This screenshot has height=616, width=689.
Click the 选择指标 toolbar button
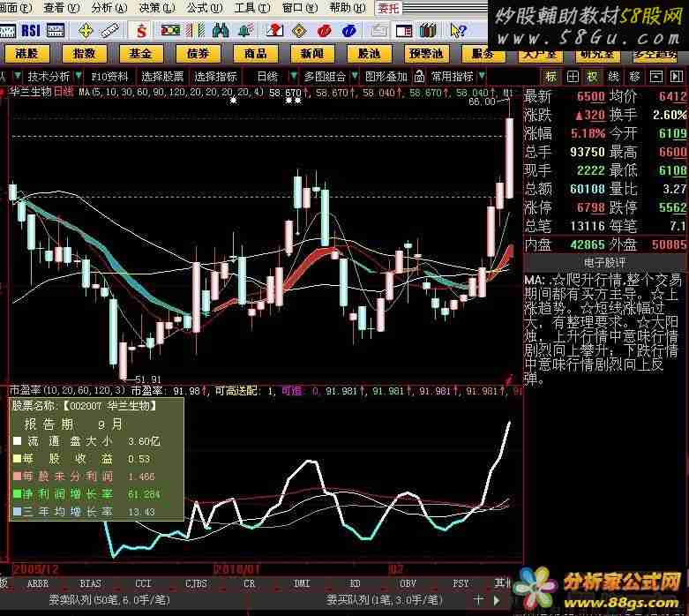pos(215,77)
